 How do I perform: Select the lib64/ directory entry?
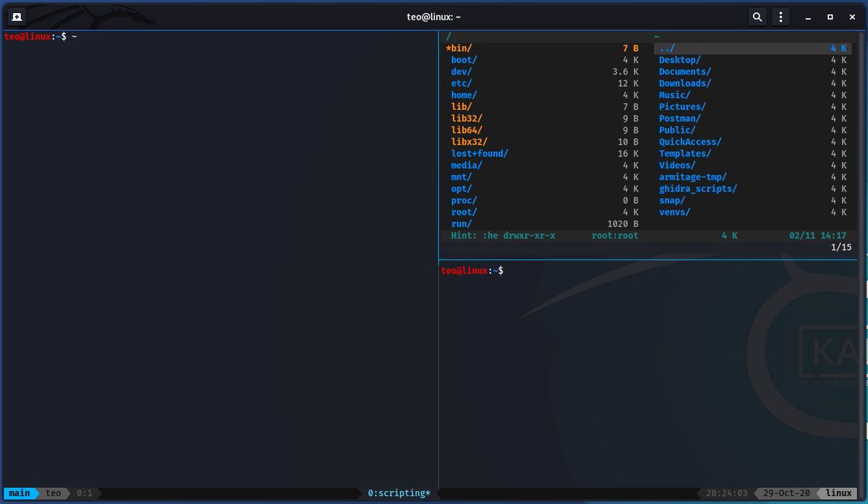point(543,130)
